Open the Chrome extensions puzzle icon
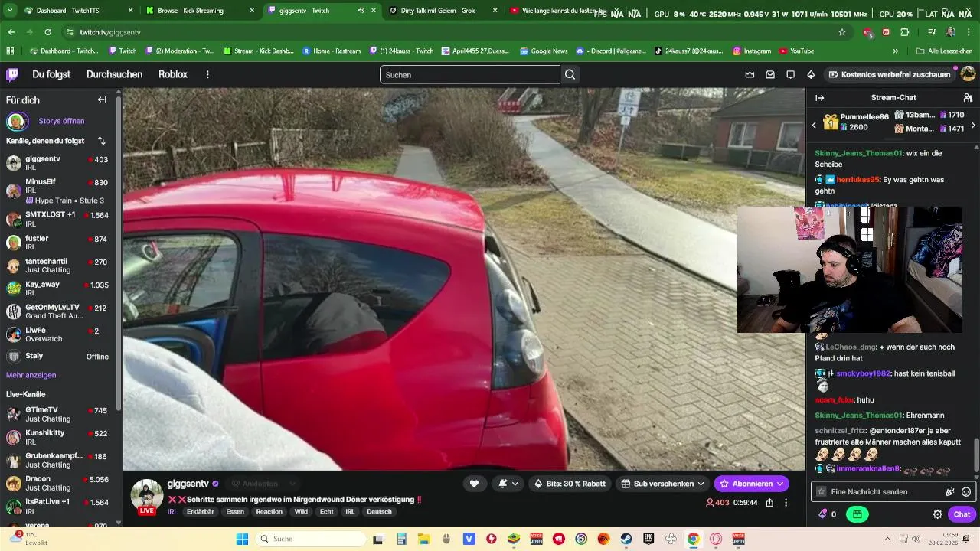Viewport: 980px width, 551px height. pos(905,32)
